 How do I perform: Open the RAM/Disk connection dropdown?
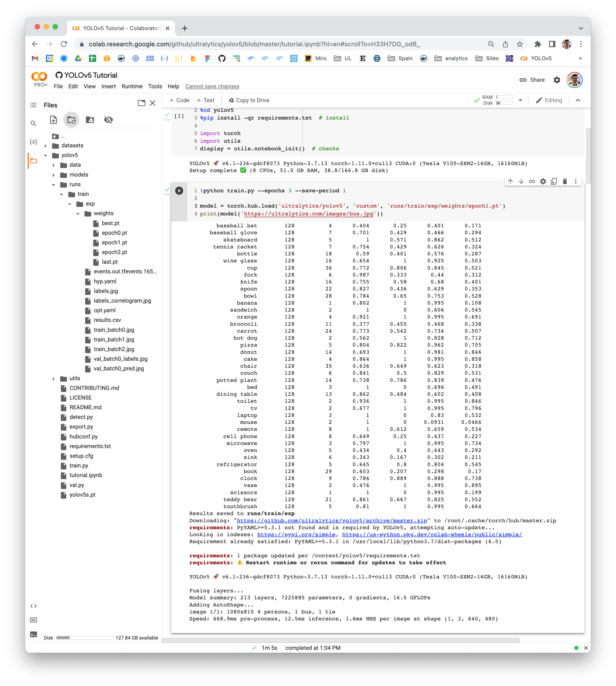click(x=520, y=100)
